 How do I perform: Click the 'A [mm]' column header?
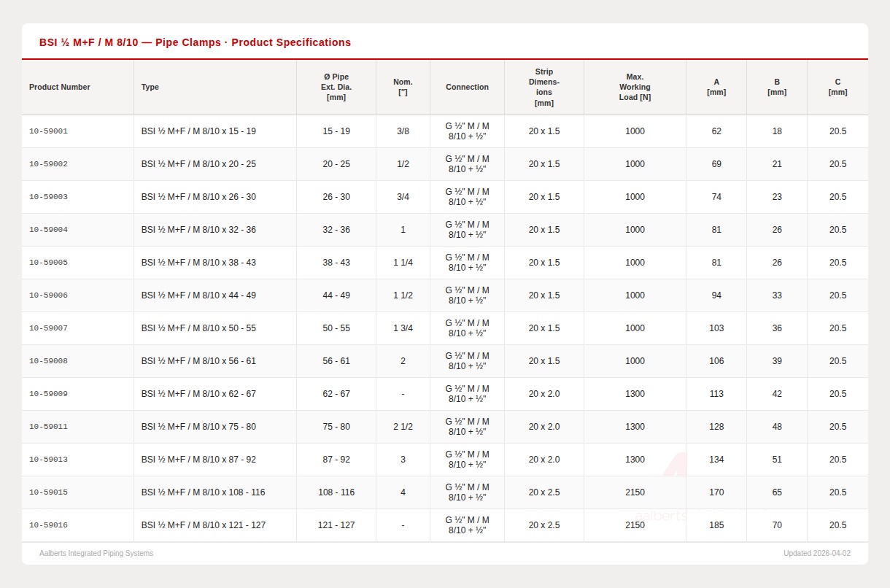[716, 87]
